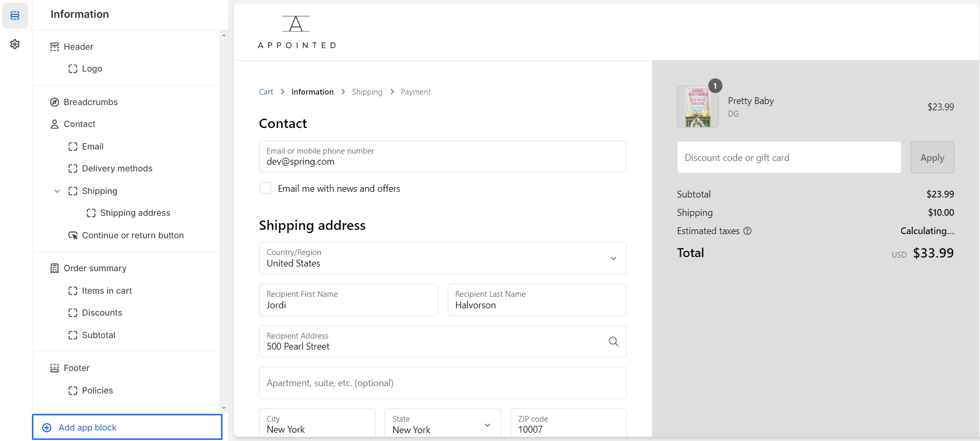Open the Sections panel icon in left rail
The width and height of the screenshot is (980, 441).
pyautogui.click(x=15, y=16)
